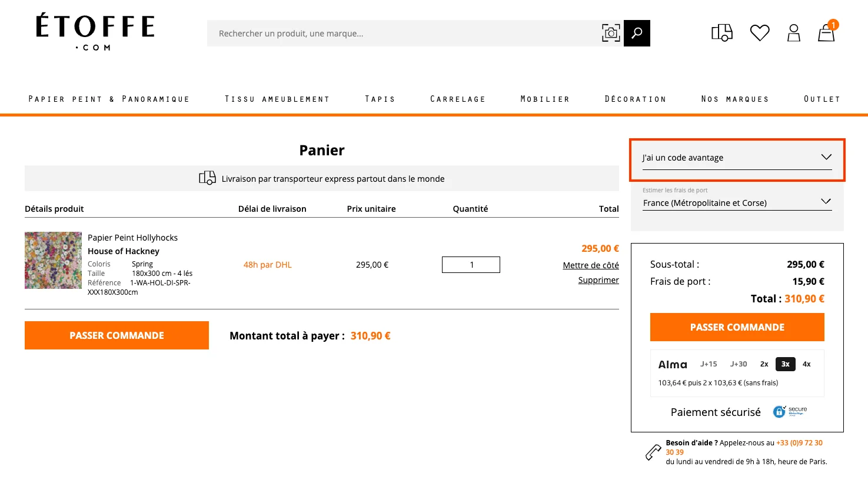Open Tissu Ameublement menu
Image resolution: width=868 pixels, height=493 pixels.
277,99
